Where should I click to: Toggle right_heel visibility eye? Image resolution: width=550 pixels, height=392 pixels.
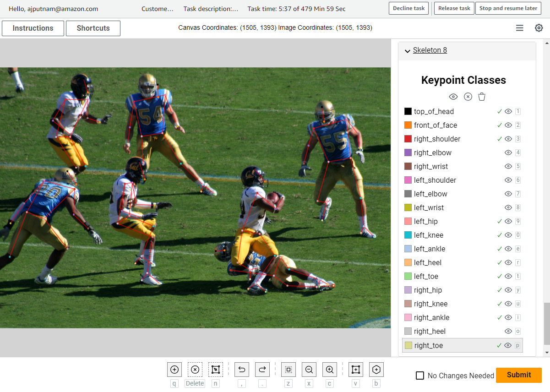[508, 331]
